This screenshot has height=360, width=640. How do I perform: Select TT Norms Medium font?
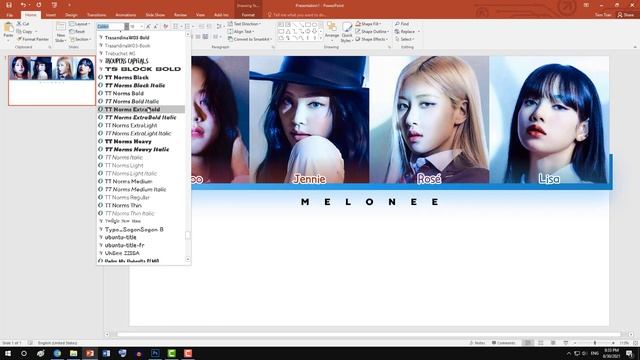[x=141, y=181]
